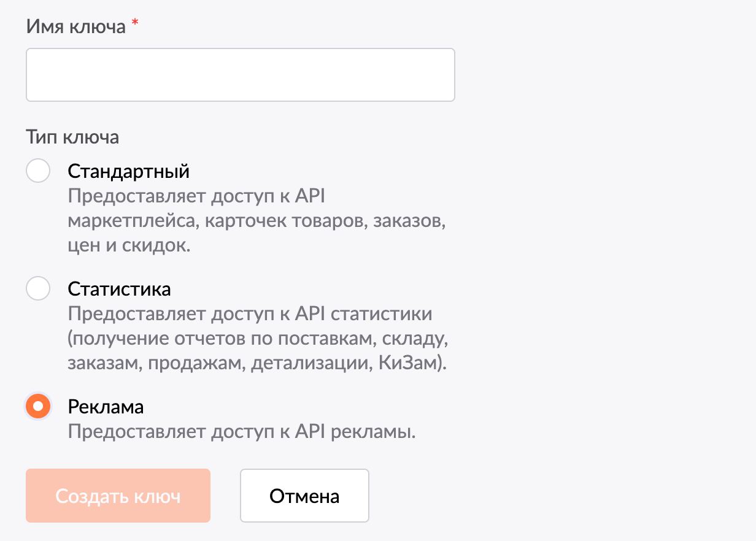
Task: Click the "Стандартный" option label
Action: click(x=128, y=171)
